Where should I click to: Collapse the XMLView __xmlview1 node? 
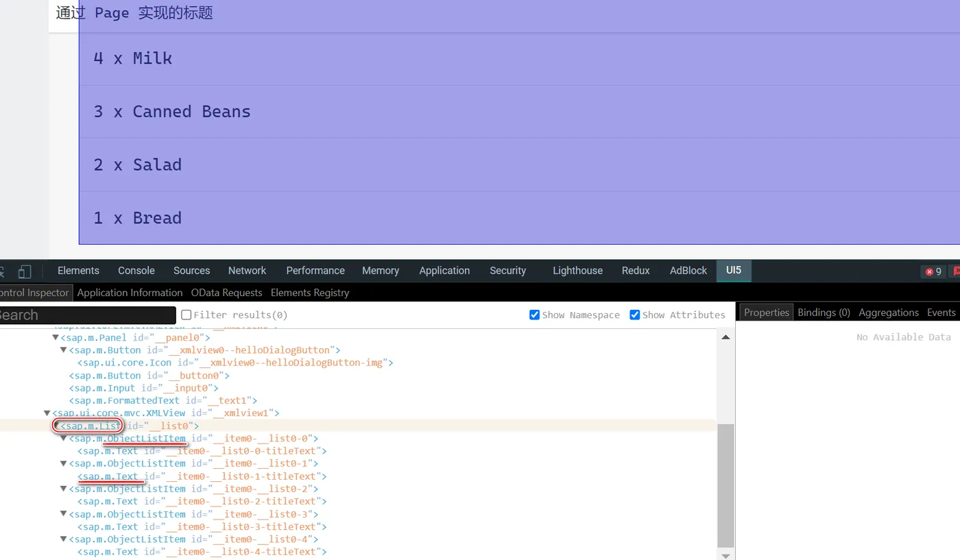click(47, 413)
